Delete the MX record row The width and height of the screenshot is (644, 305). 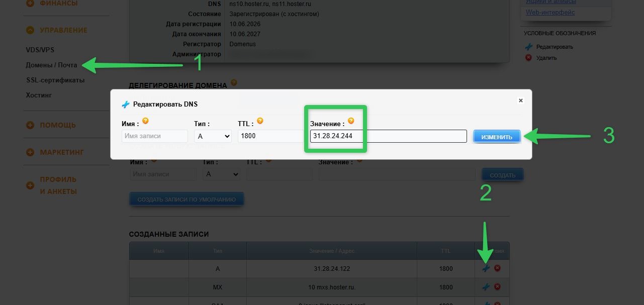click(x=497, y=287)
